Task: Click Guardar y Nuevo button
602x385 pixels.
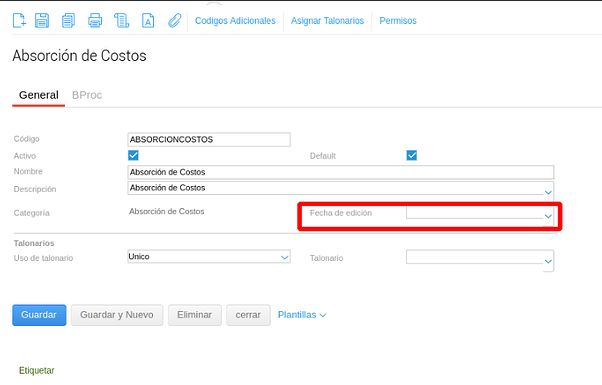Action: coord(117,315)
